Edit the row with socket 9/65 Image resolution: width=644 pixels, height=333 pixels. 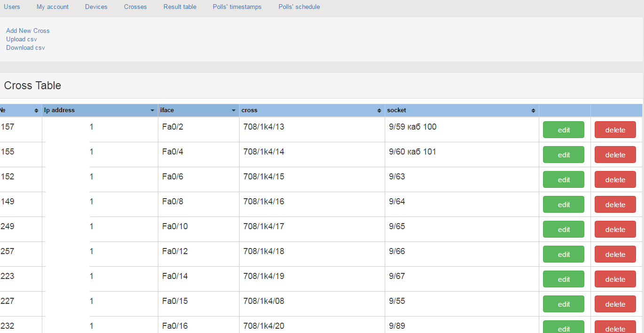(564, 230)
